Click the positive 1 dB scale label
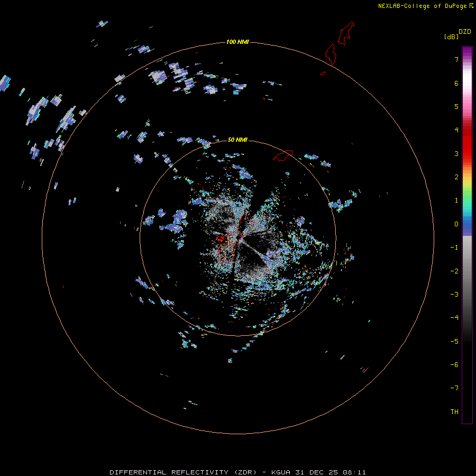The width and height of the screenshot is (476, 476). [456, 200]
